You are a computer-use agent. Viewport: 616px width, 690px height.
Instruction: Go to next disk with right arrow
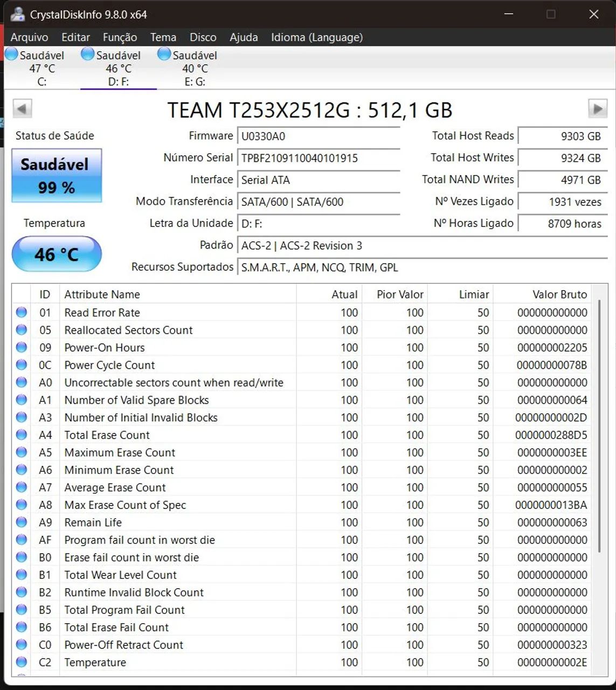597,108
